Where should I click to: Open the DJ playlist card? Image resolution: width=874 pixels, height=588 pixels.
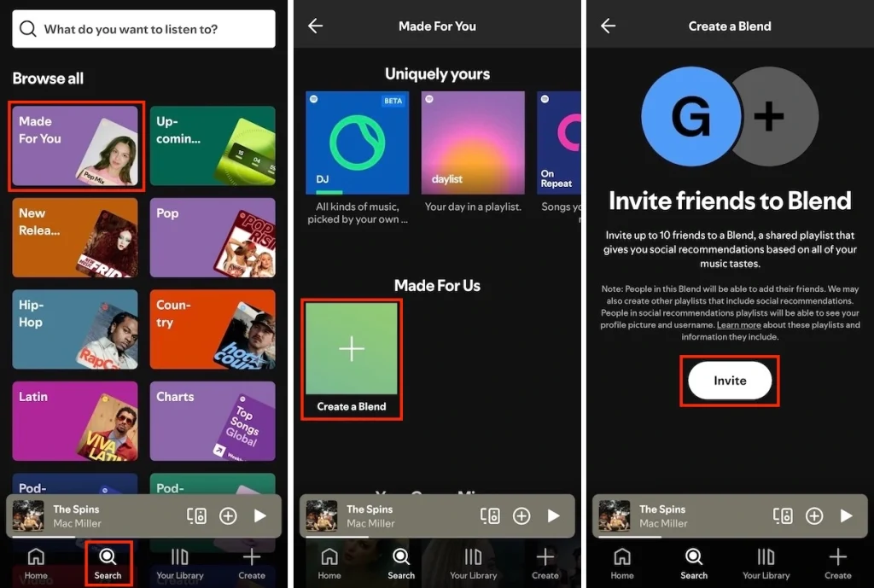pyautogui.click(x=357, y=143)
